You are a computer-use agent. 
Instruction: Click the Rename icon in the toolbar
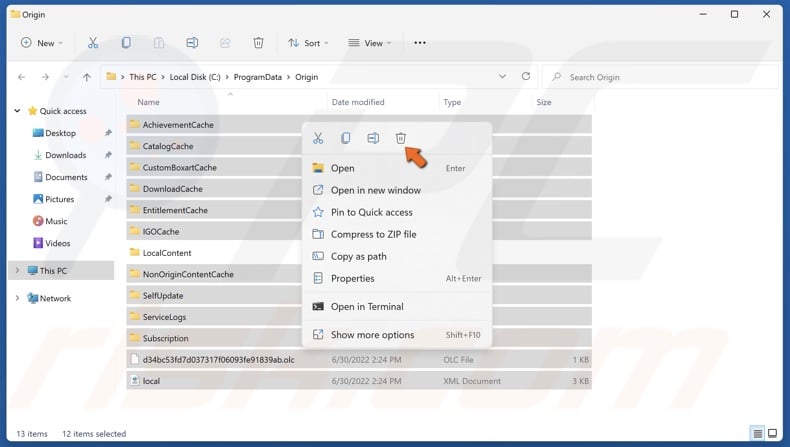[192, 43]
